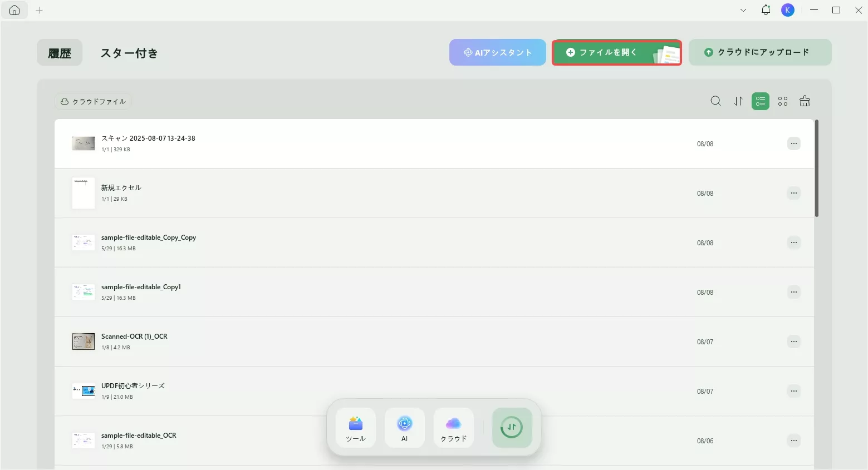Switch to スター付き tab
Image resolution: width=868 pixels, height=470 pixels.
point(129,53)
